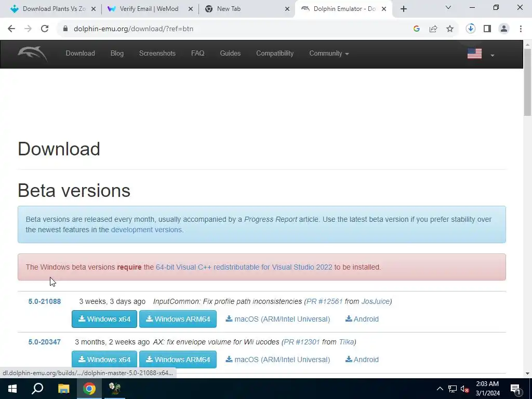Click the page vertical scrollbar thumb
Viewport: 532px width, 399px height.
528,82
